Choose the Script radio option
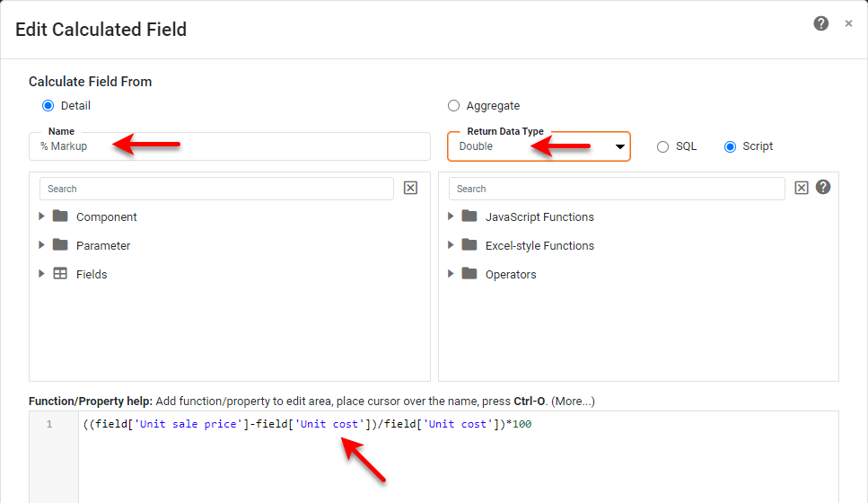Viewport: 868px width, 503px height. tap(730, 146)
